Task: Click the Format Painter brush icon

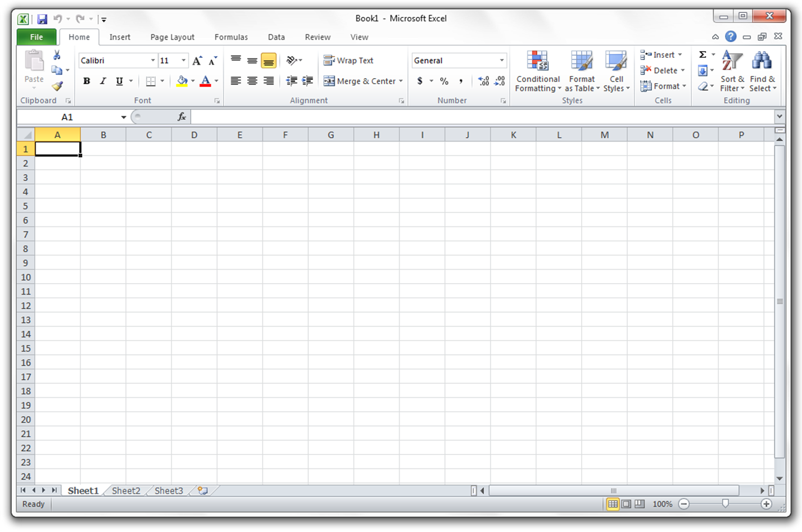Action: (x=57, y=86)
